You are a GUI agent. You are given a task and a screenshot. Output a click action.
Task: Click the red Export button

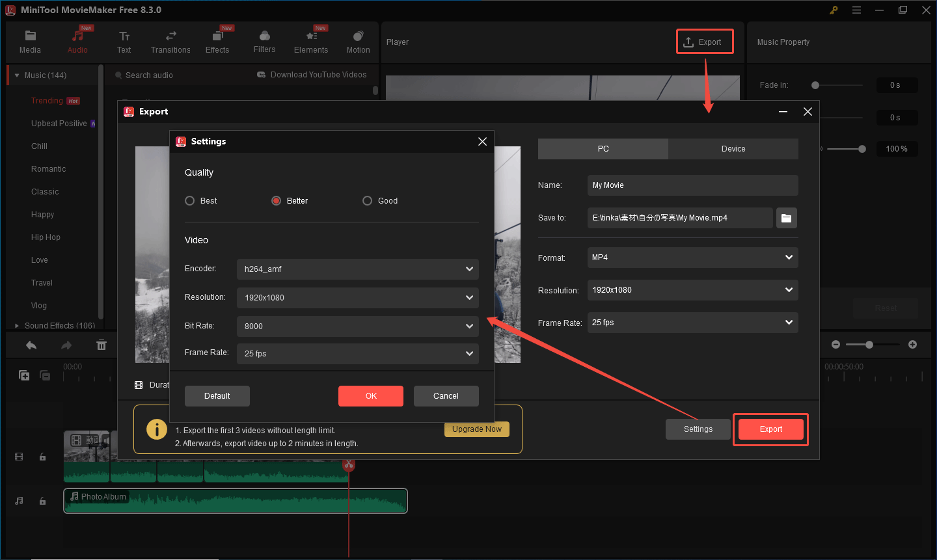pyautogui.click(x=771, y=429)
